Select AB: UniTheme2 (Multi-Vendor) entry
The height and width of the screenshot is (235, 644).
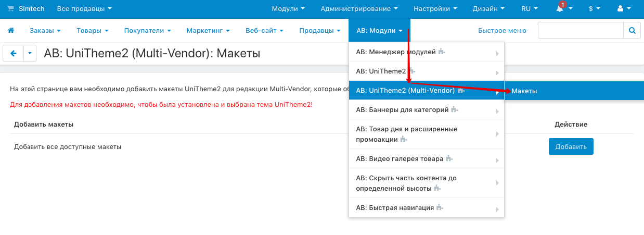pyautogui.click(x=427, y=91)
